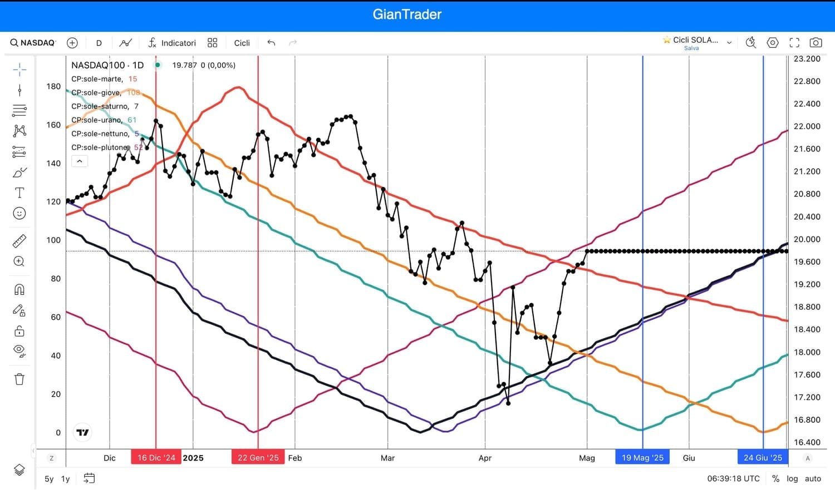Screen dimensions: 835x504
Task: Expand the left panel collapse handle
Action: 33,450
